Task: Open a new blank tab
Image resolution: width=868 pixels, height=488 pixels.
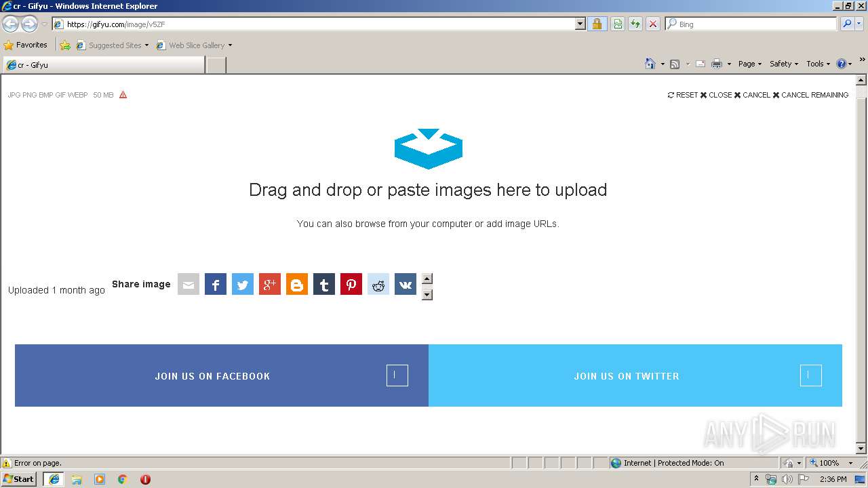Action: pos(216,65)
